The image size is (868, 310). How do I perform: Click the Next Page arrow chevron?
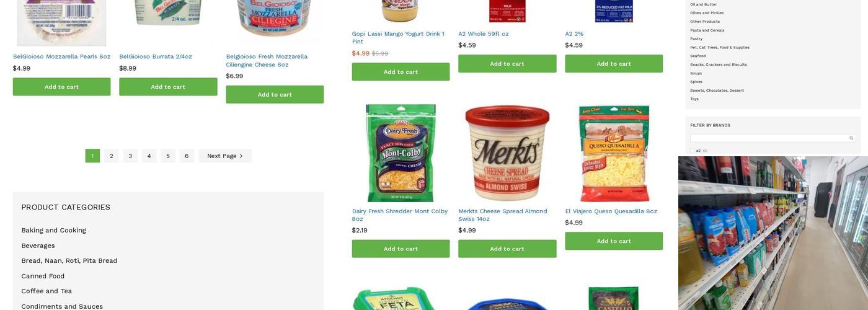(x=241, y=156)
